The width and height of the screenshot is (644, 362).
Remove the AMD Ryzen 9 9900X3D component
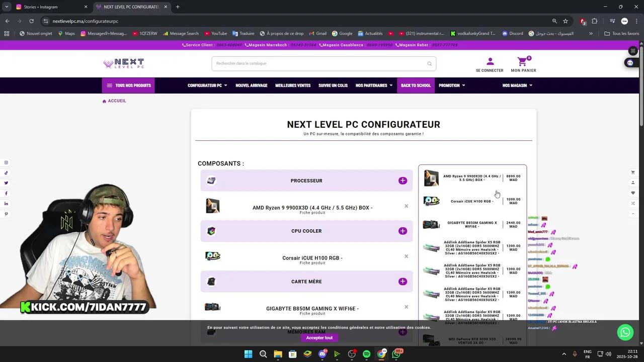tap(406, 206)
